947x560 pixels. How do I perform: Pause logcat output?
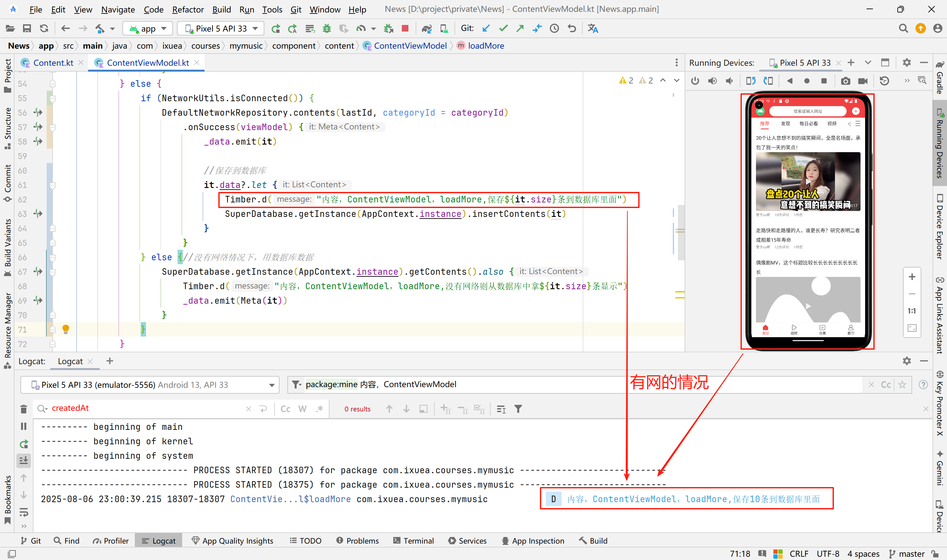pyautogui.click(x=23, y=427)
